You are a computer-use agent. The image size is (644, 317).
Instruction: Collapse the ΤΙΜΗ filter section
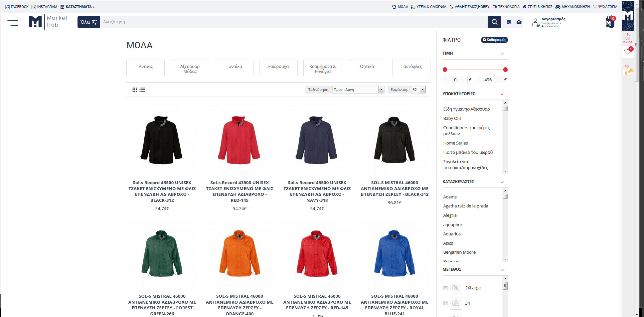point(502,53)
